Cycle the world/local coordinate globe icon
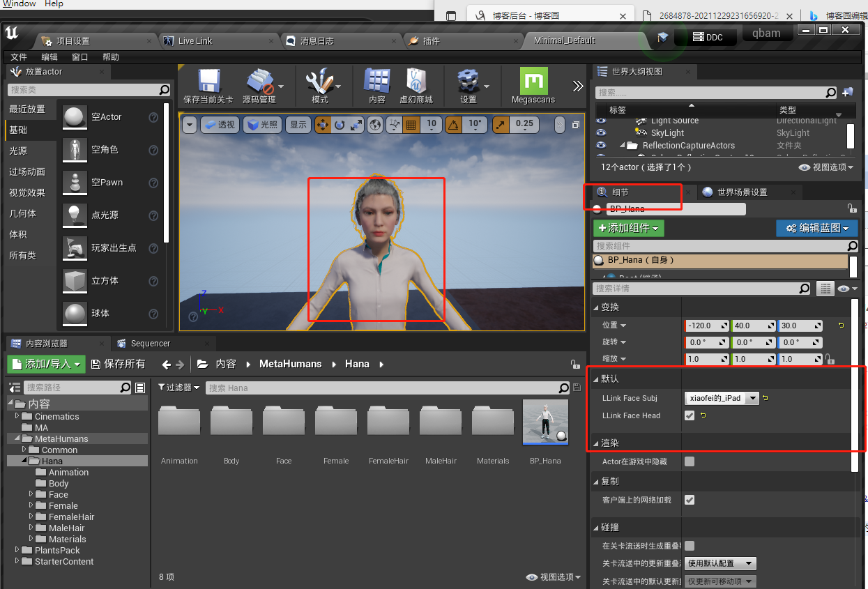 376,125
